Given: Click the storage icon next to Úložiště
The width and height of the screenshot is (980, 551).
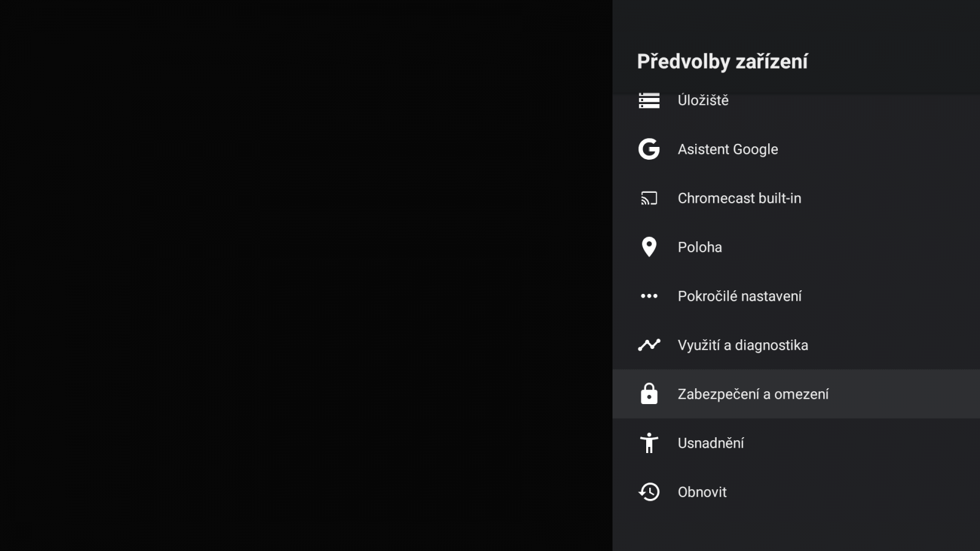Looking at the screenshot, I should click(649, 100).
